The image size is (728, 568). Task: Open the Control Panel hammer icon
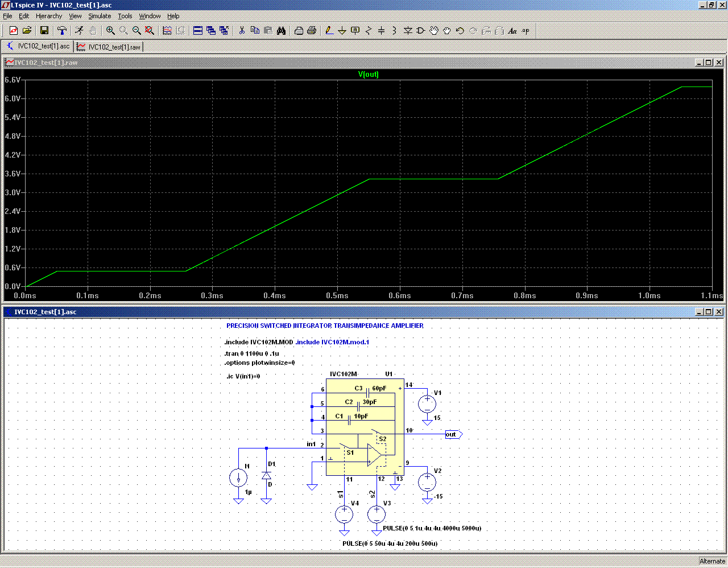62,31
